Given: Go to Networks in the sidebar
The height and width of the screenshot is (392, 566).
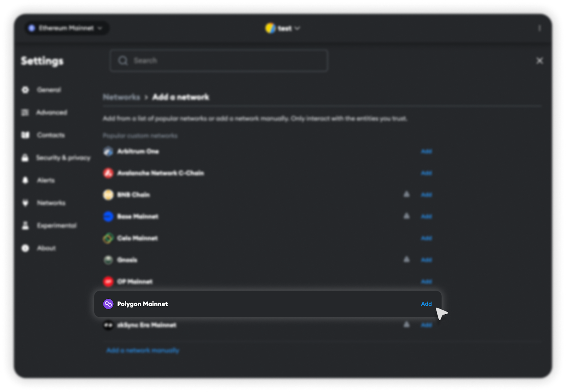Looking at the screenshot, I should pos(51,203).
